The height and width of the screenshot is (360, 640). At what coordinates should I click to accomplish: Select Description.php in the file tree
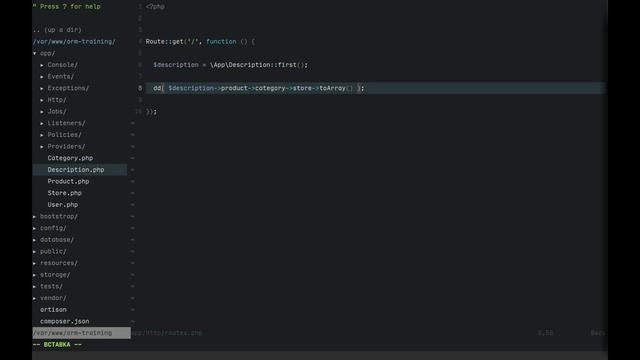click(76, 170)
